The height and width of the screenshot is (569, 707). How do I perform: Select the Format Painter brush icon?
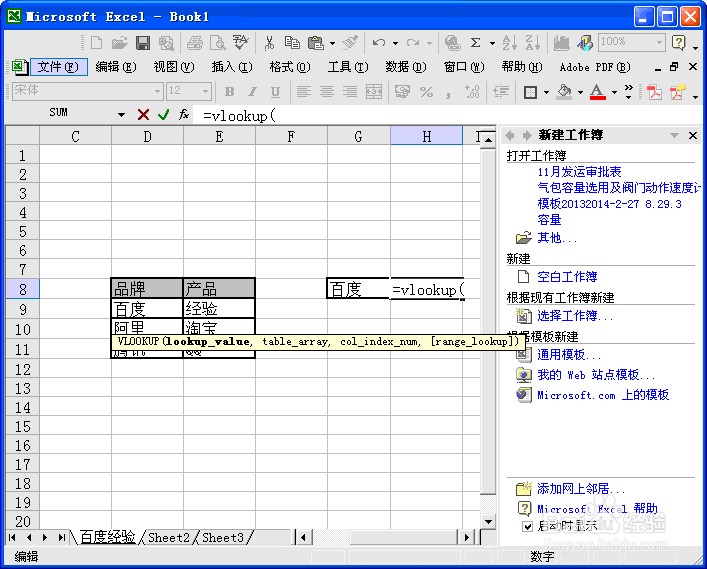pyautogui.click(x=350, y=43)
